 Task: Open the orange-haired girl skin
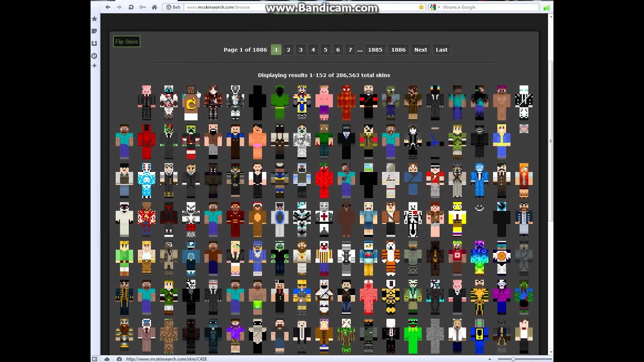(x=523, y=180)
